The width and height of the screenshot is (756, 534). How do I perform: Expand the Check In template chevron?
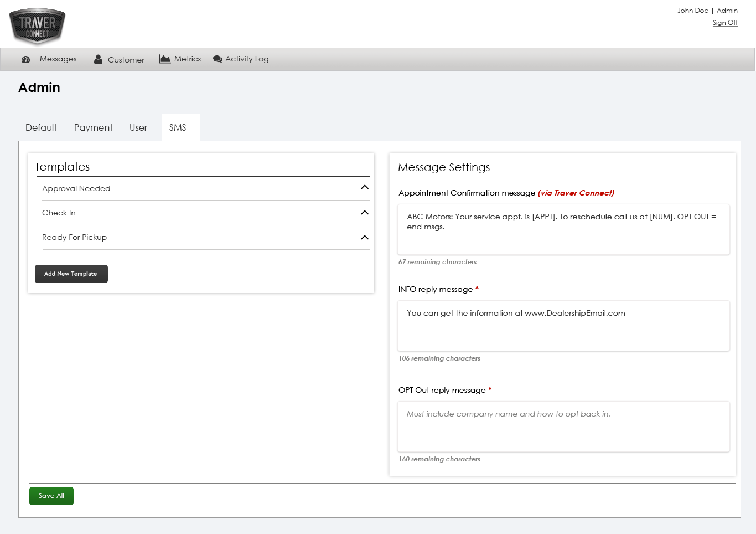pos(364,213)
